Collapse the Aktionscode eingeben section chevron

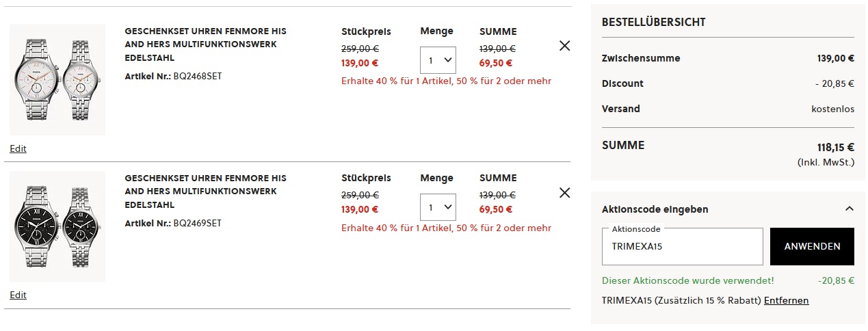click(849, 209)
